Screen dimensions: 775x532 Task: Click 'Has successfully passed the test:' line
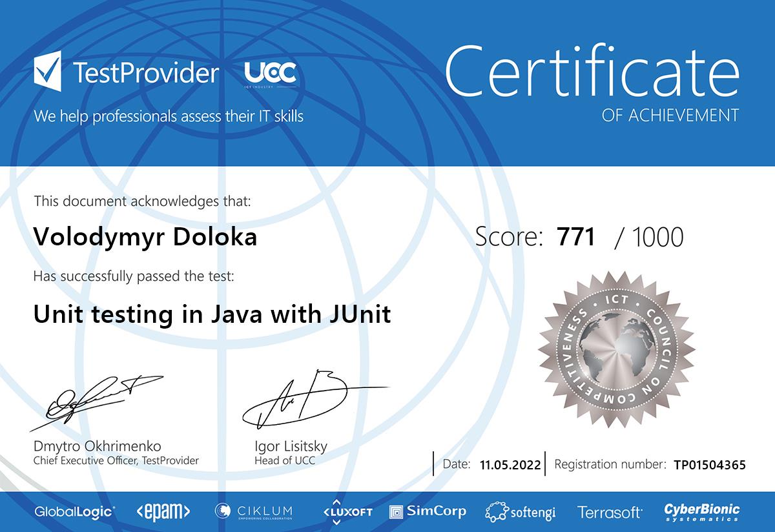click(x=134, y=277)
